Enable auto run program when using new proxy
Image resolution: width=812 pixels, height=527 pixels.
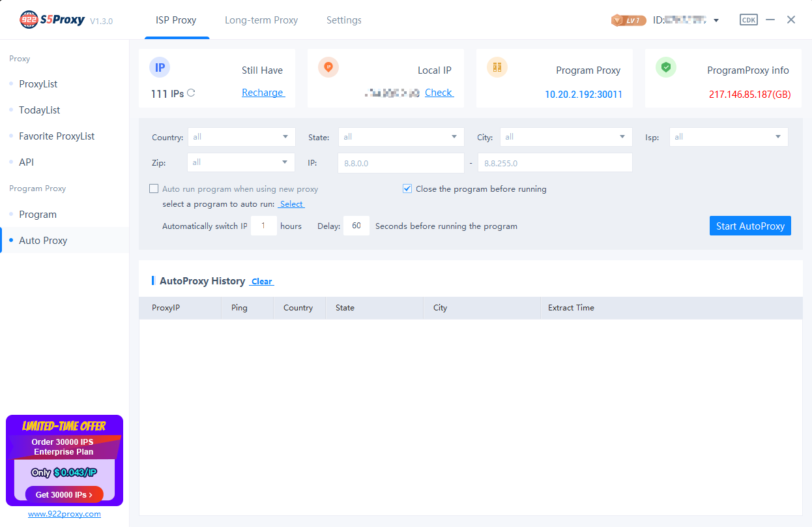[154, 189]
